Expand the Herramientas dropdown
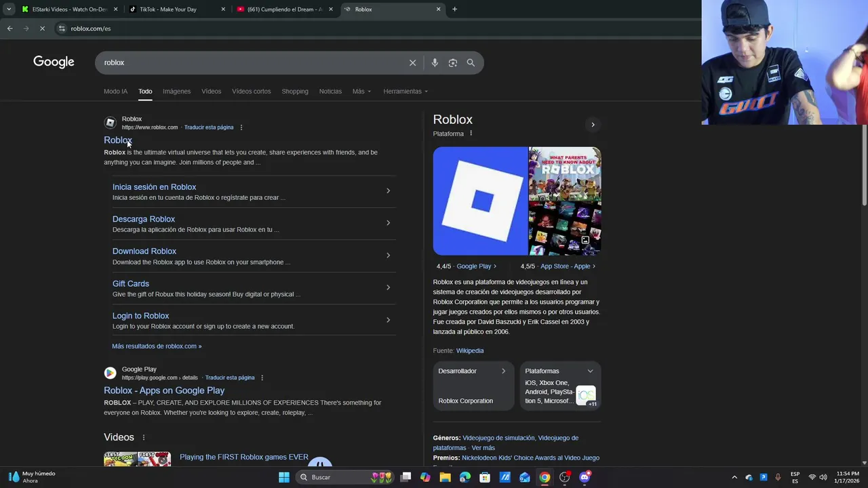Image resolution: width=868 pixels, height=488 pixels. pyautogui.click(x=406, y=91)
